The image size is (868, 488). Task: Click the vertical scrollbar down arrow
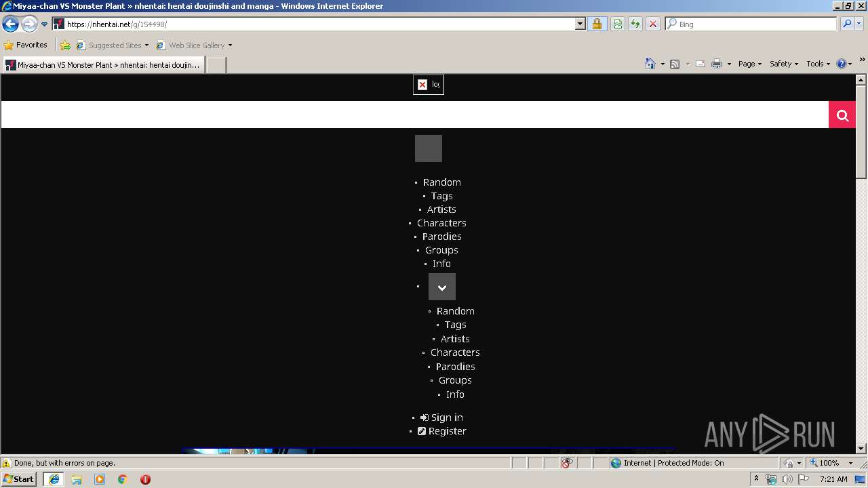click(x=861, y=448)
